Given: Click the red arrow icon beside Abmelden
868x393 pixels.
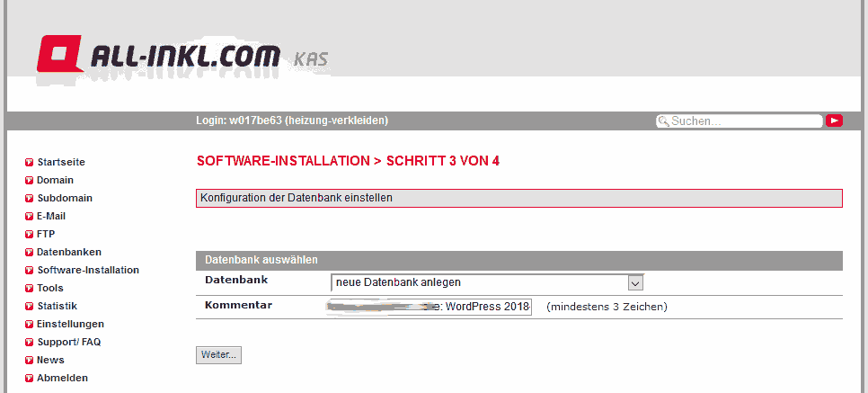Looking at the screenshot, I should point(30,378).
